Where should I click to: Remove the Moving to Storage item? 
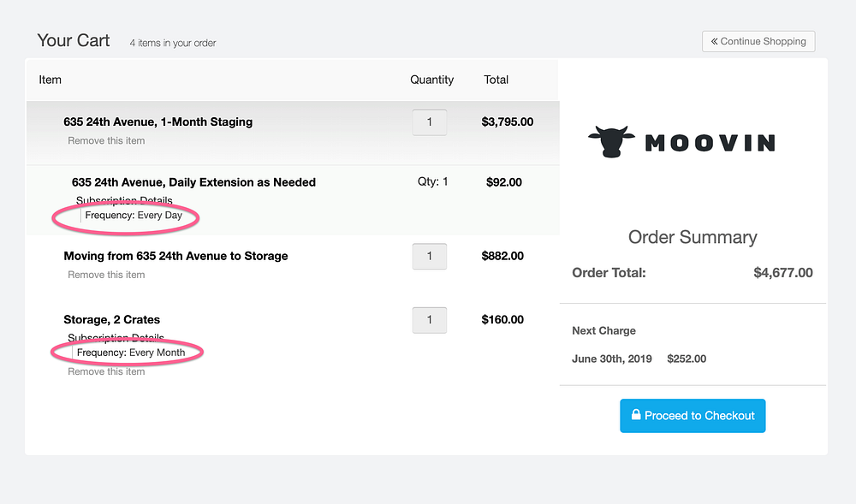tap(106, 275)
